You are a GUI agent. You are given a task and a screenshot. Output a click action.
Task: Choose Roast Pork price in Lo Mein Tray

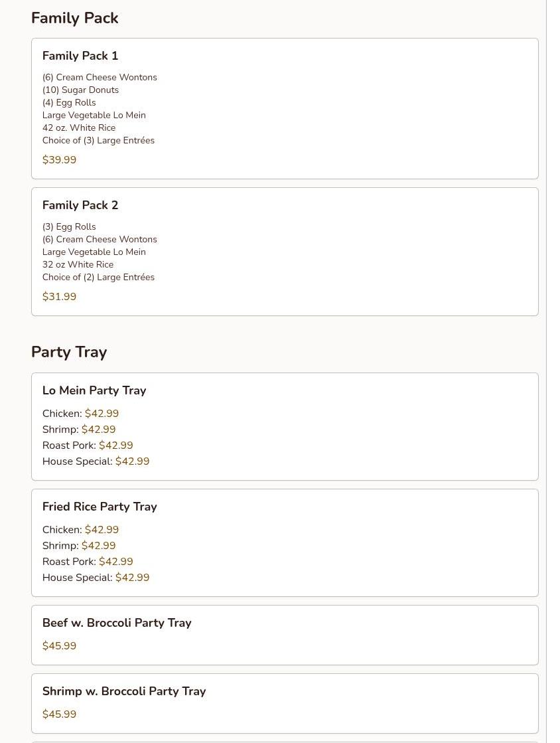(115, 446)
